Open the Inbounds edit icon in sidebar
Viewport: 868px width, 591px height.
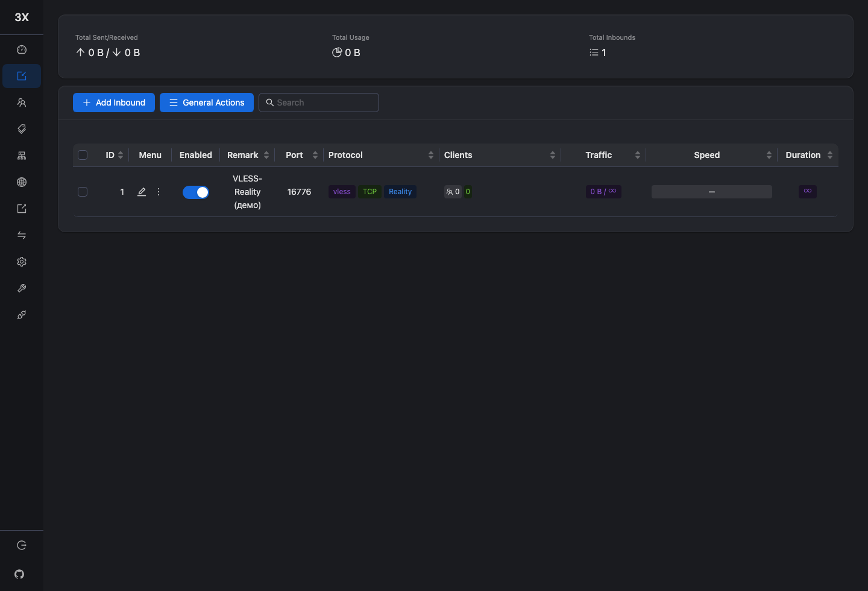coord(22,76)
